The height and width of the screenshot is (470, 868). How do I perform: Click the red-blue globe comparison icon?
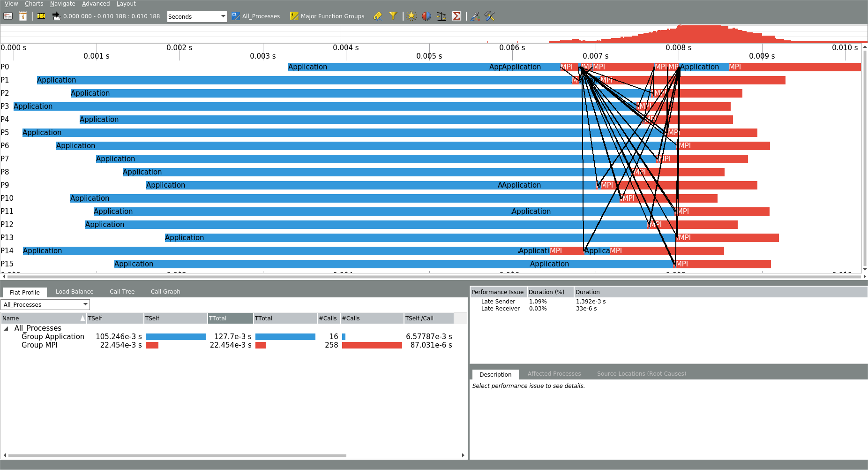tap(426, 16)
